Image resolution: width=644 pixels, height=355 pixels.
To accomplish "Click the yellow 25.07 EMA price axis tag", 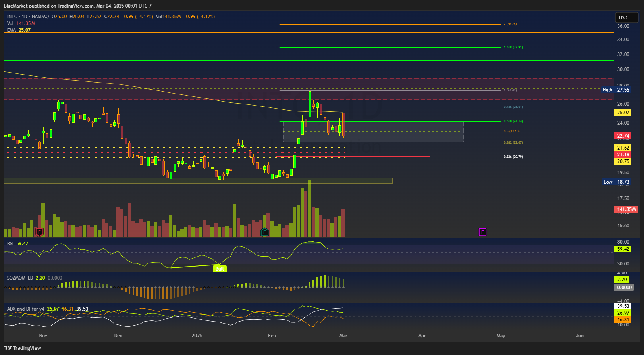I will [623, 113].
